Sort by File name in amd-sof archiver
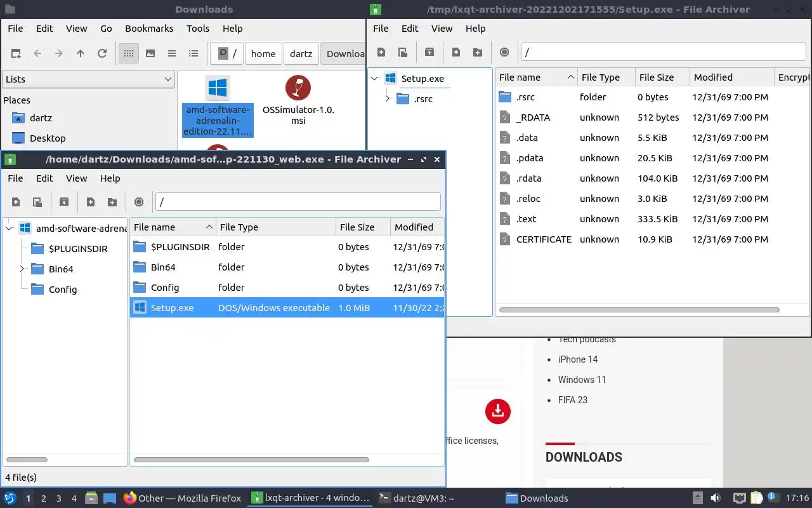 click(173, 227)
